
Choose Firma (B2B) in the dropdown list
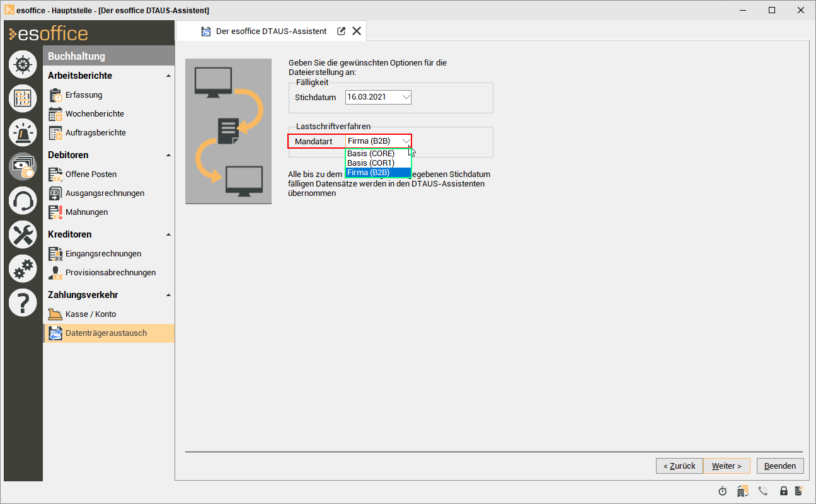378,173
